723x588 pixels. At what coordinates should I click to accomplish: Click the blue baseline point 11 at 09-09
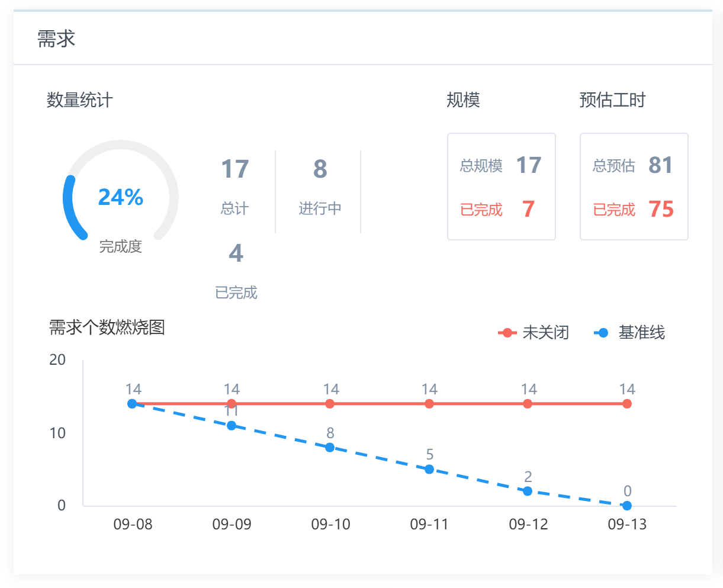click(x=232, y=426)
